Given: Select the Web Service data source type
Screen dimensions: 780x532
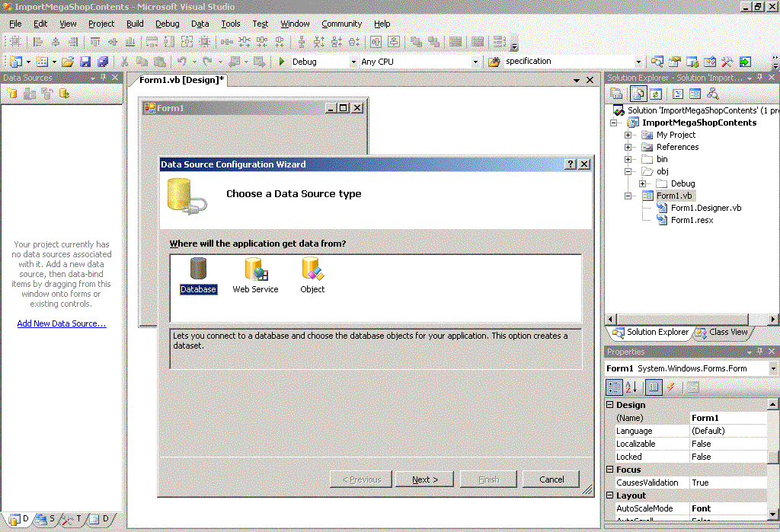Looking at the screenshot, I should [x=255, y=276].
